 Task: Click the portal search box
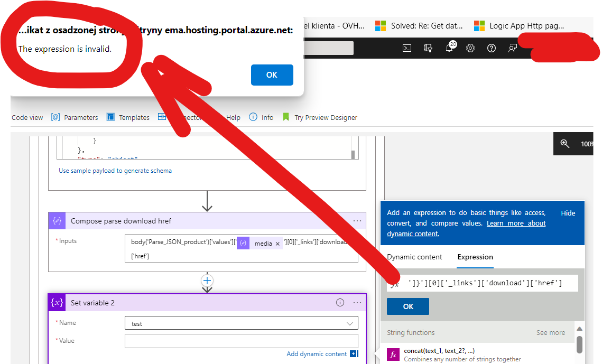[329, 48]
